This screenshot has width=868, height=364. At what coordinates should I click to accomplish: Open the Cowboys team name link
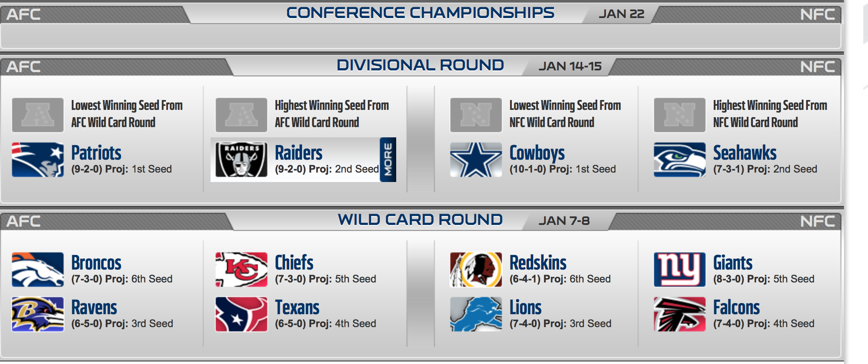[537, 153]
